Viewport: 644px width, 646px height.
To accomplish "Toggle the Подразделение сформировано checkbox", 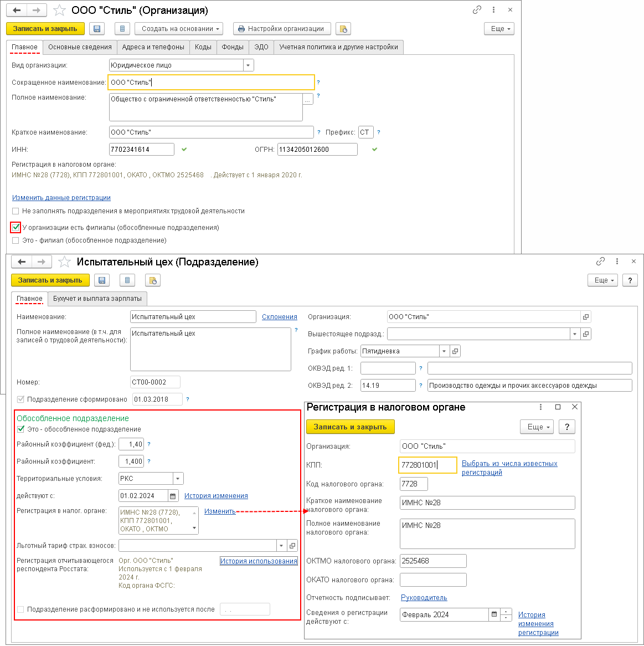I will [x=20, y=399].
